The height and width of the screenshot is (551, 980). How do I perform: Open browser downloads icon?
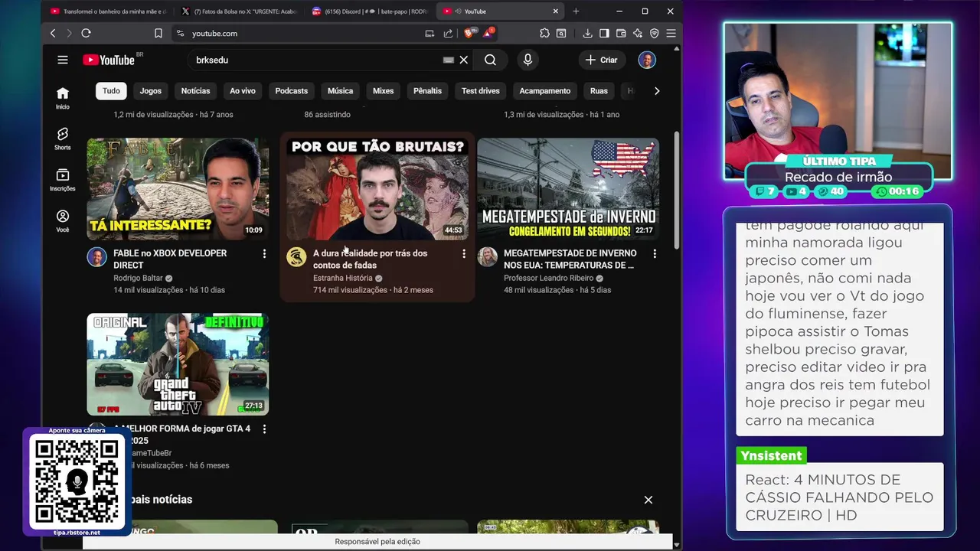(587, 33)
